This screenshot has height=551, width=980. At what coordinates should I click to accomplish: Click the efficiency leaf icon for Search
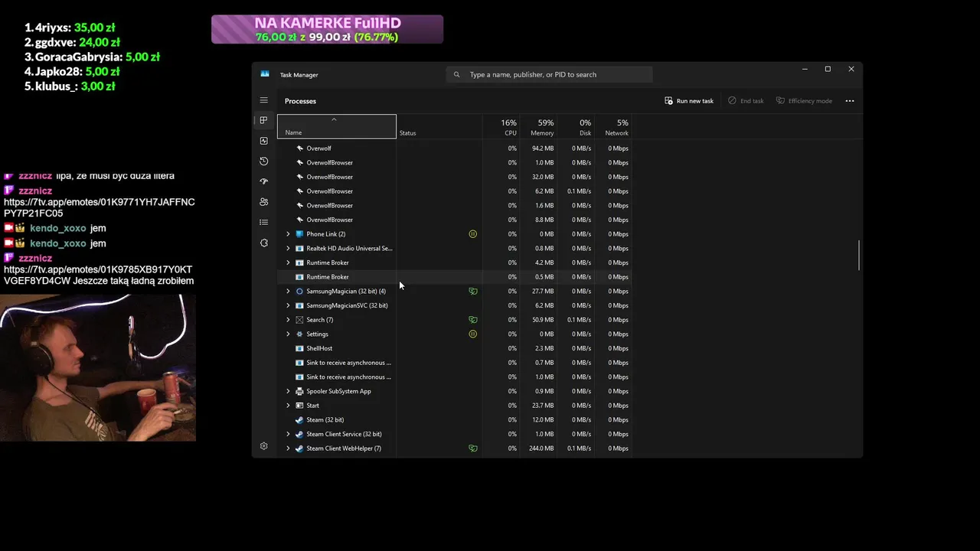pyautogui.click(x=472, y=320)
